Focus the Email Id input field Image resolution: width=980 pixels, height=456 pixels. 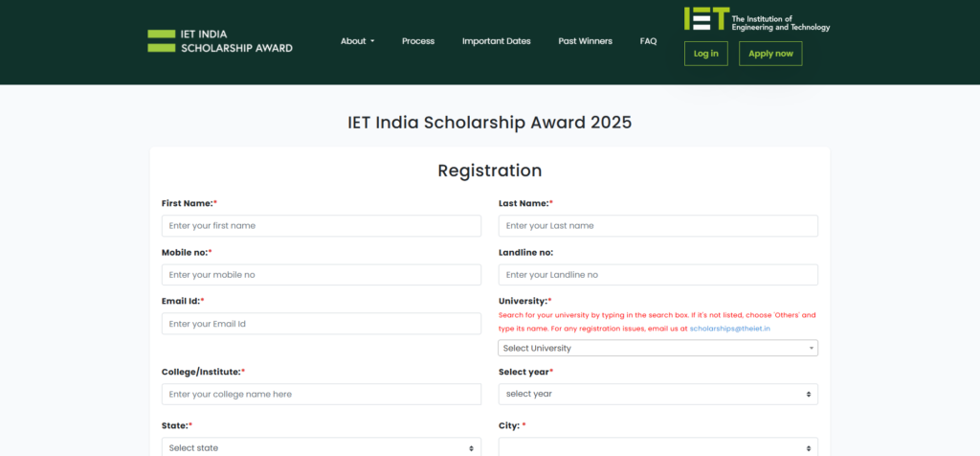click(x=322, y=324)
